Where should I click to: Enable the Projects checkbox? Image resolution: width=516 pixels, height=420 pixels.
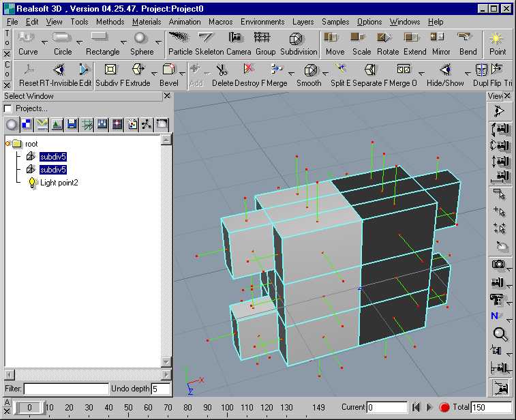pyautogui.click(x=8, y=109)
